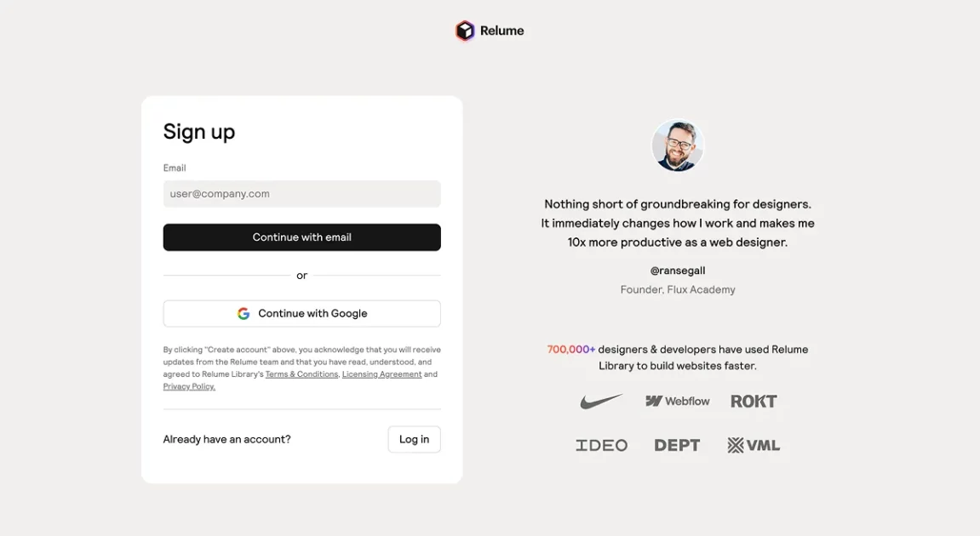Screen dimensions: 980x536
Task: Click the ROKT logo
Action: pos(754,402)
